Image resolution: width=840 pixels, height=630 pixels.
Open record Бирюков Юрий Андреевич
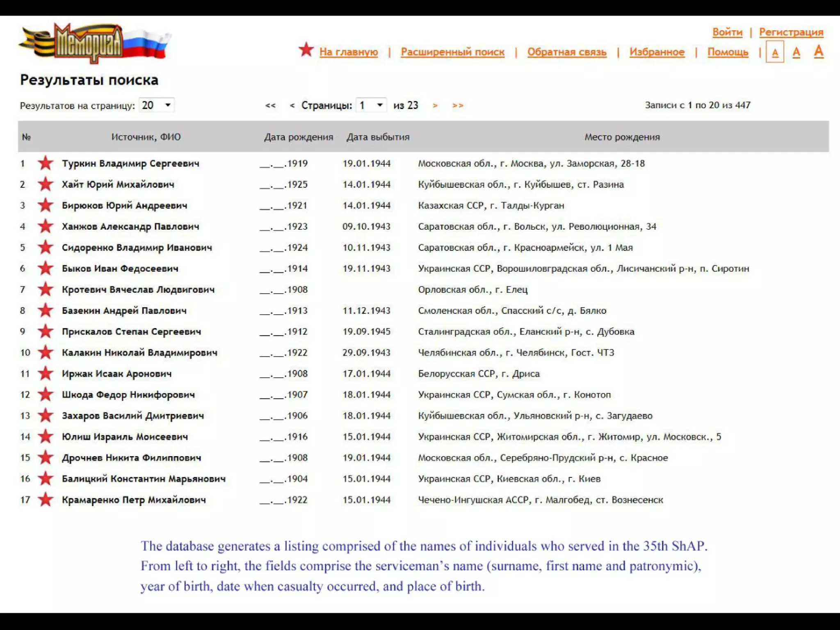coord(124,205)
